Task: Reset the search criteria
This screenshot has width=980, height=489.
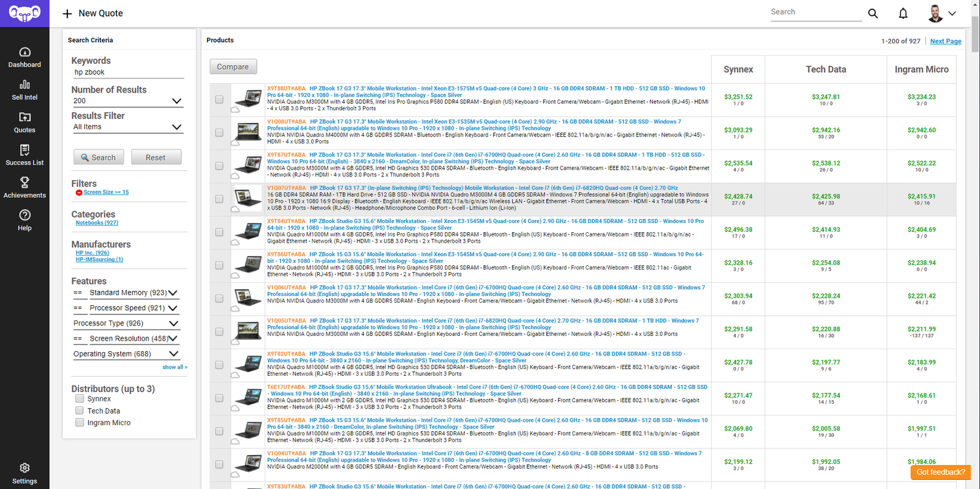Action: (156, 157)
